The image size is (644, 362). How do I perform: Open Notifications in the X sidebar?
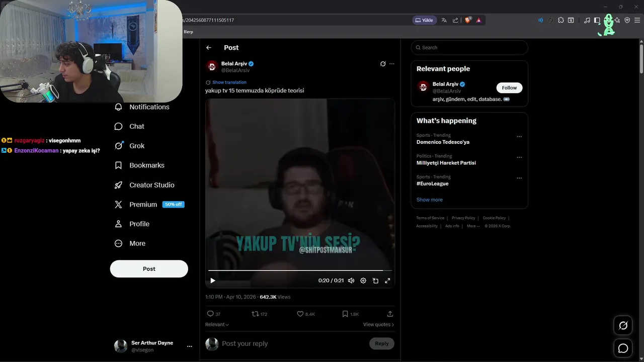tap(142, 107)
